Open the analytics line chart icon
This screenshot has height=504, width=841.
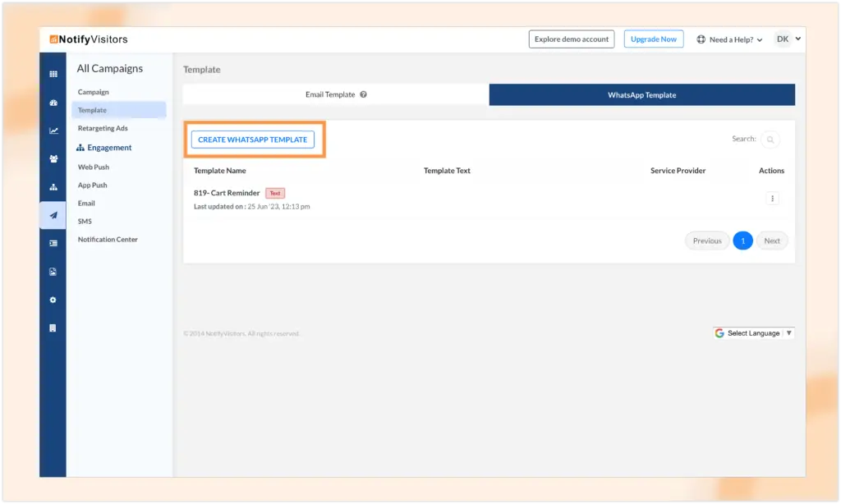point(53,131)
